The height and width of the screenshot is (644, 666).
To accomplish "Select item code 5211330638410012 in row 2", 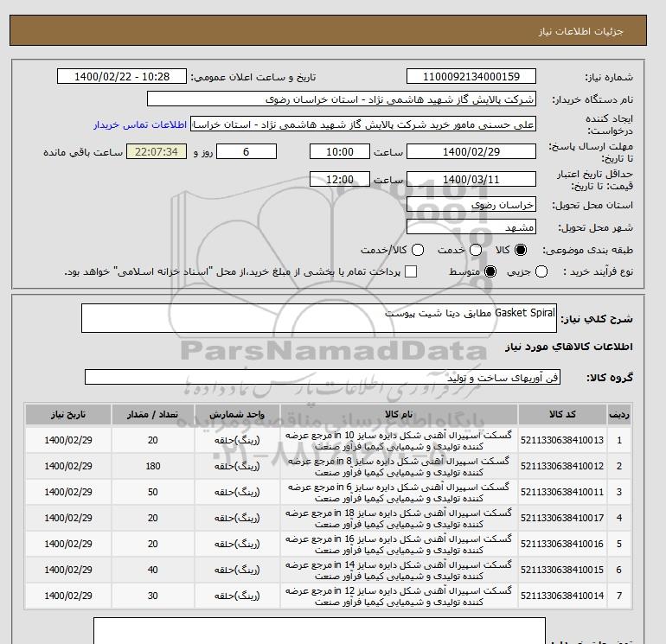I will 563,467.
